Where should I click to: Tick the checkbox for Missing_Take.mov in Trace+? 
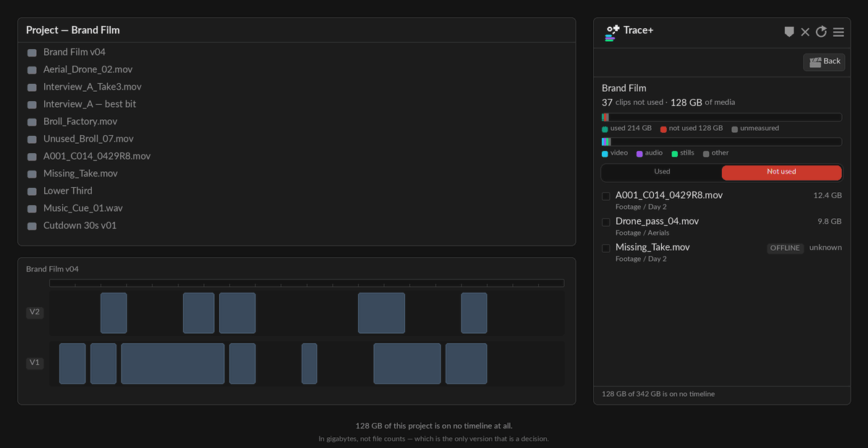(x=606, y=249)
